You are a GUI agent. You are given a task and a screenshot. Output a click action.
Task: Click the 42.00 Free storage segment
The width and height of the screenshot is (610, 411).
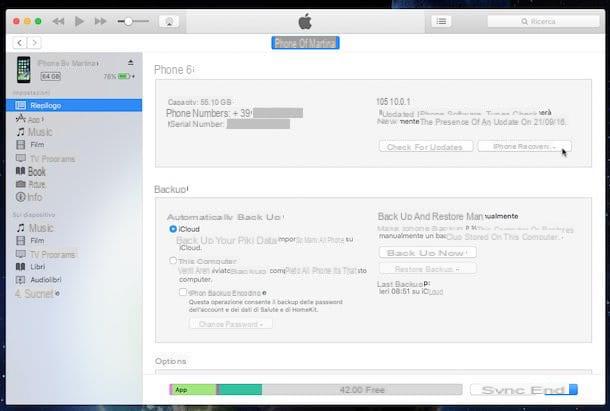click(362, 390)
